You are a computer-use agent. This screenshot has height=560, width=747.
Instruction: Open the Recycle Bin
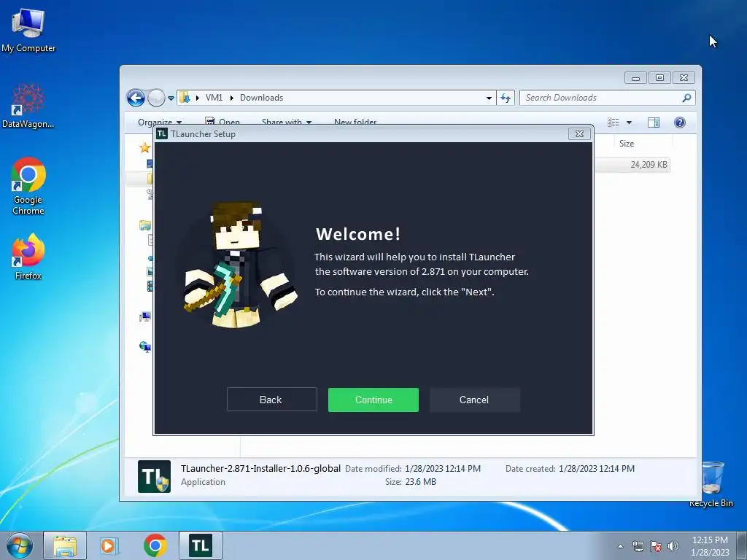(711, 485)
